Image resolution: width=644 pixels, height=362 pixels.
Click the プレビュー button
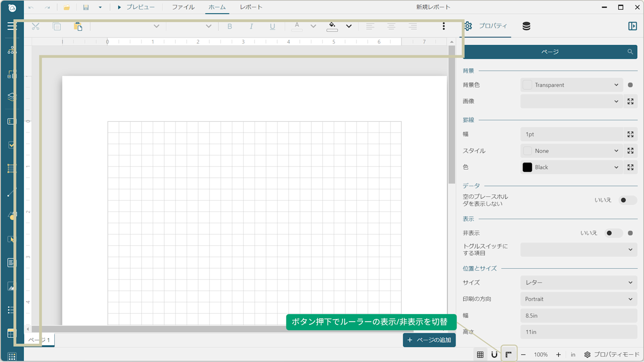pyautogui.click(x=136, y=7)
